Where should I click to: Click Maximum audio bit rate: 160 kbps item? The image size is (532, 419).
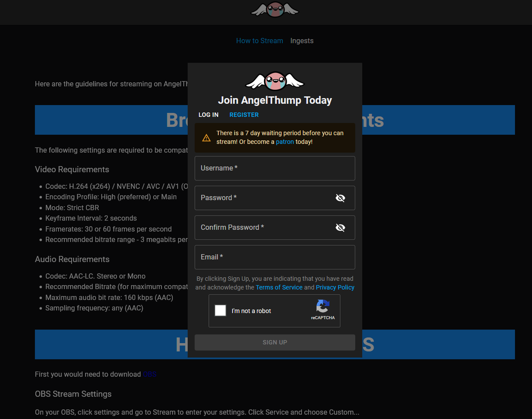tap(109, 297)
